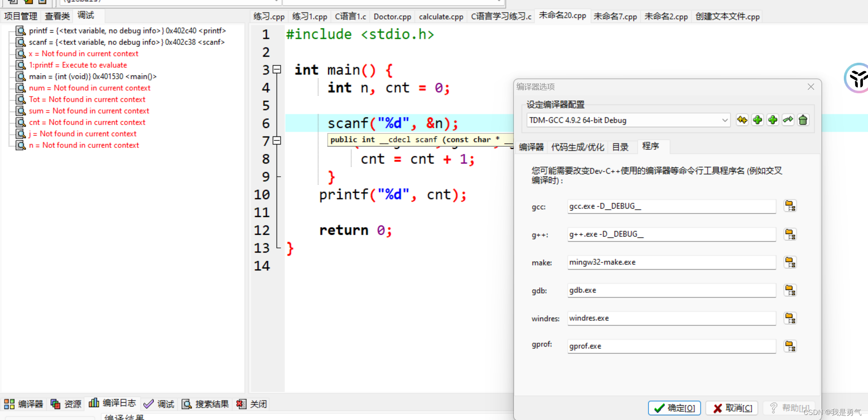
Task: Click the gprof program input field
Action: click(672, 346)
